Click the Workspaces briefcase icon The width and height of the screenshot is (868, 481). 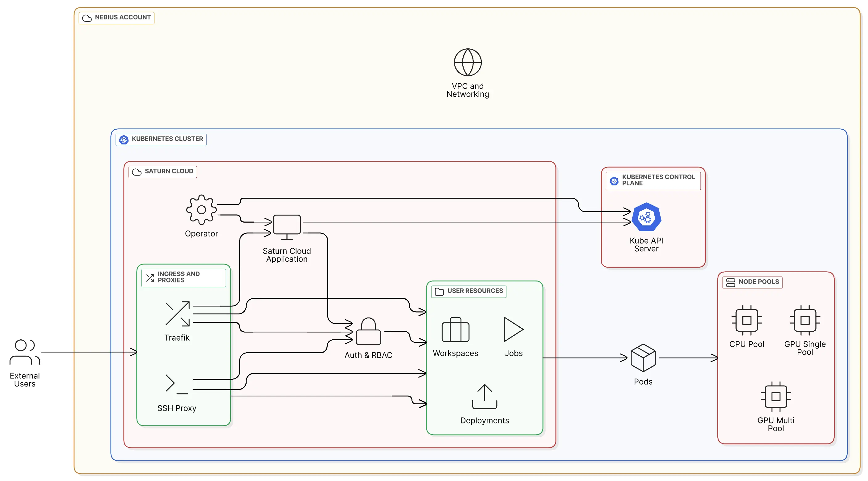[x=455, y=329]
